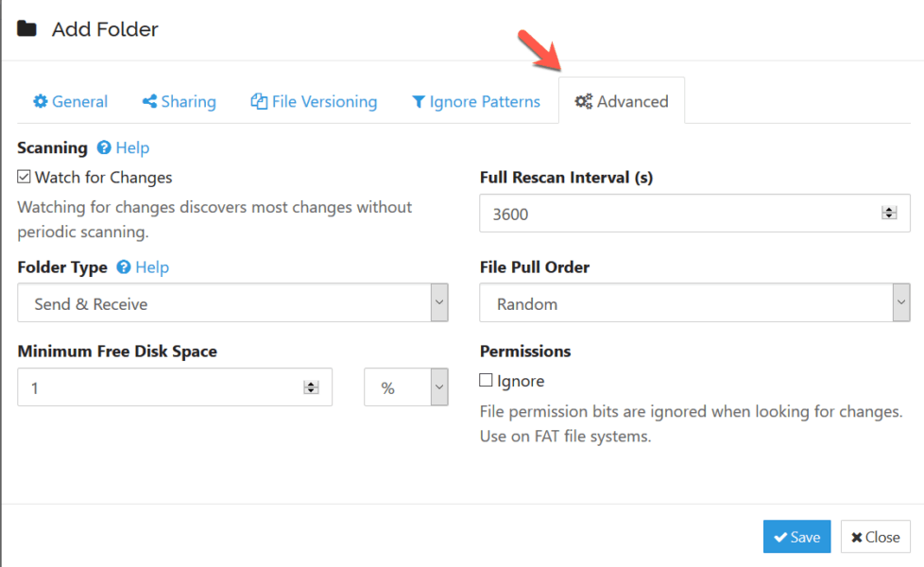Screen dimensions: 924x567
Task: Click the share icon on Sharing tab
Action: pyautogui.click(x=149, y=102)
